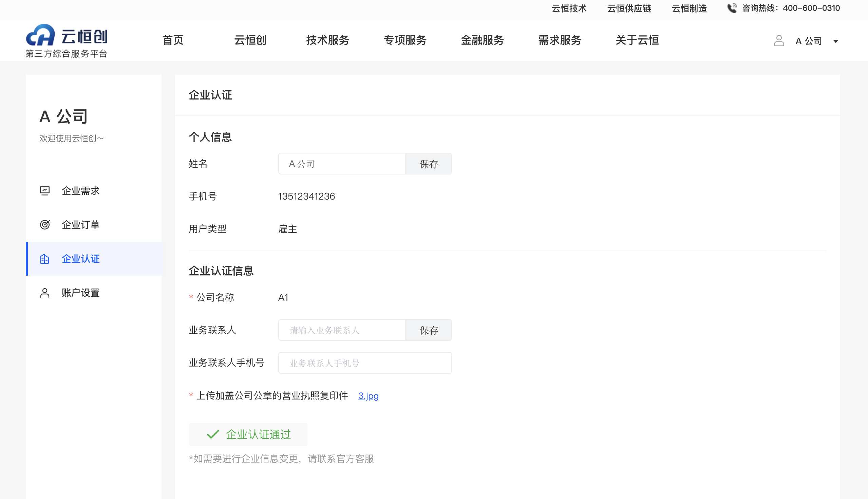Click the 公司名称 field label

(215, 297)
